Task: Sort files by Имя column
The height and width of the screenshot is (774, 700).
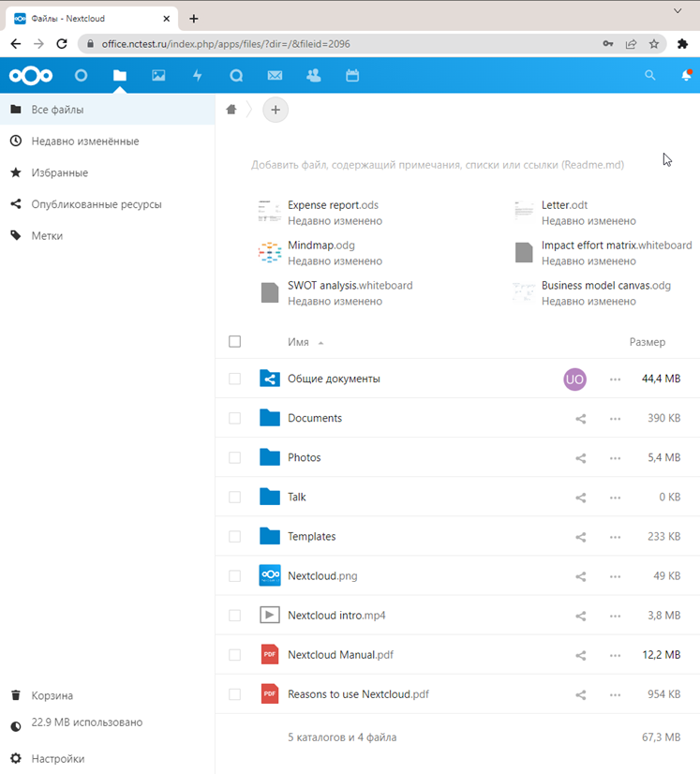Action: pyautogui.click(x=305, y=342)
